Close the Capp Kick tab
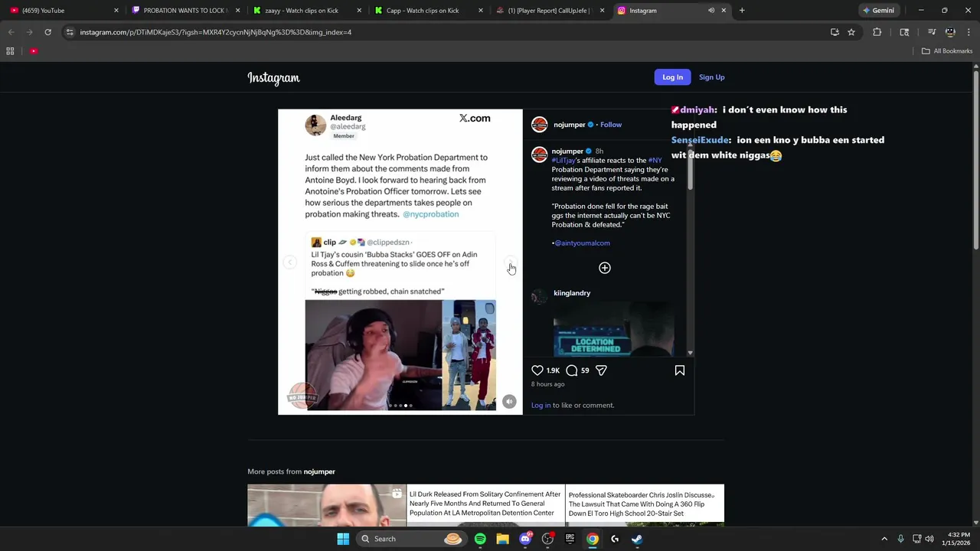Viewport: 980px width, 551px height. tap(481, 11)
